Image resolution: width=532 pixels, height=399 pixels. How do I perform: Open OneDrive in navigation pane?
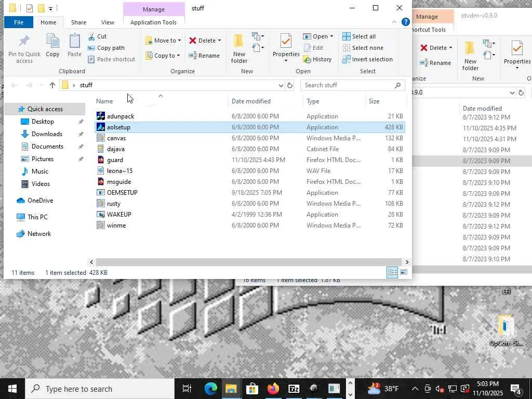click(x=40, y=200)
